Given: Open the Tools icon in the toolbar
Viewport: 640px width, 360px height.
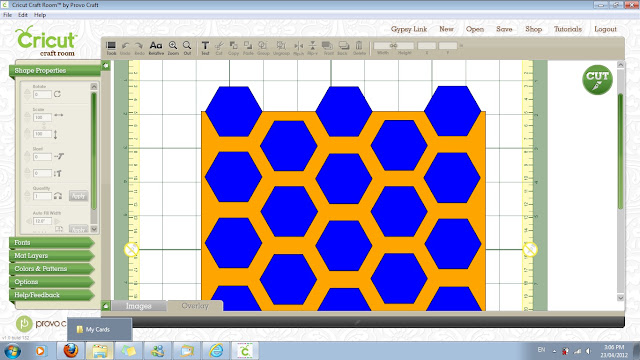Looking at the screenshot, I should (111, 48).
